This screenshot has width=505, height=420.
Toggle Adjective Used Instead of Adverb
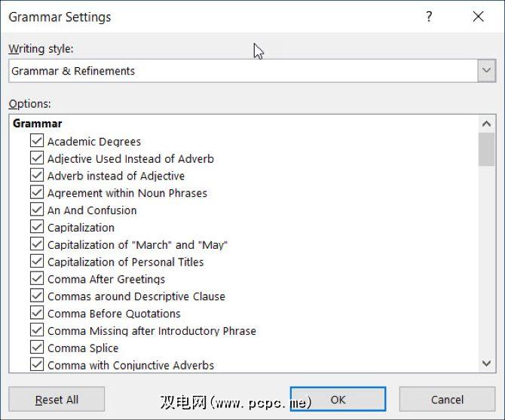point(37,158)
